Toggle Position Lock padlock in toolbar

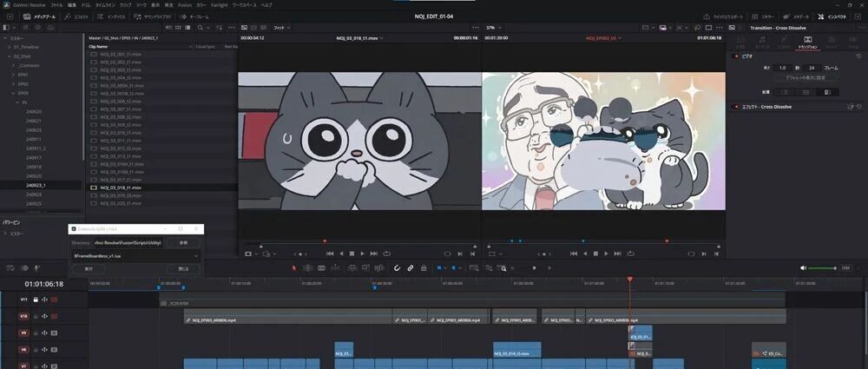coord(424,268)
